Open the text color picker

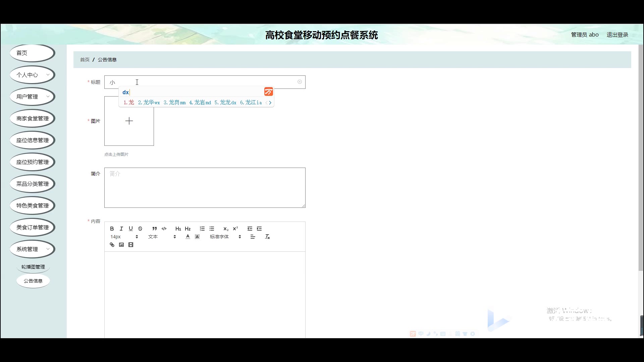coord(188,237)
